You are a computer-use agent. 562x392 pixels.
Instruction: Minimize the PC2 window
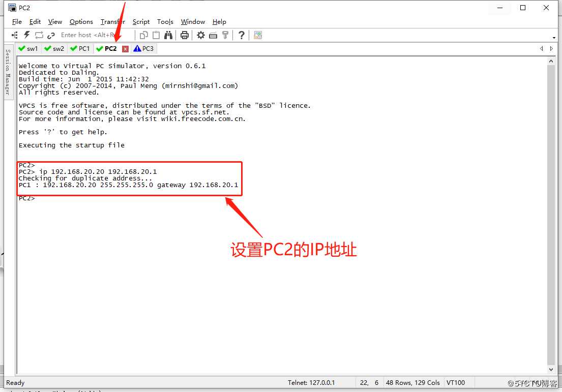tap(500, 8)
